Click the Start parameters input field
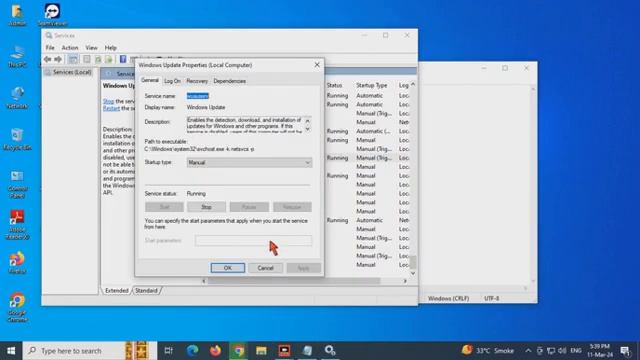 (253, 240)
